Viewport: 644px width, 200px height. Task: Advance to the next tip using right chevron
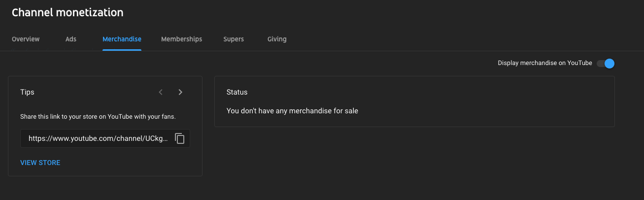coord(180,92)
